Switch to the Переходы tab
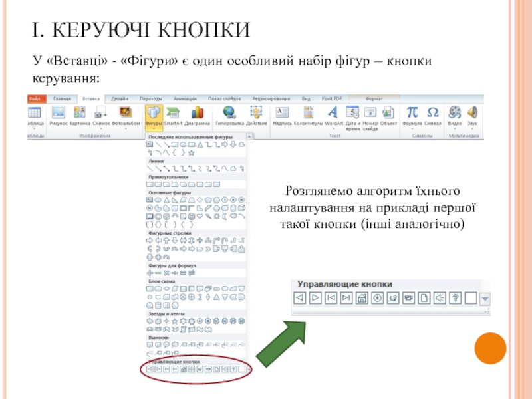The image size is (532, 399). click(151, 98)
